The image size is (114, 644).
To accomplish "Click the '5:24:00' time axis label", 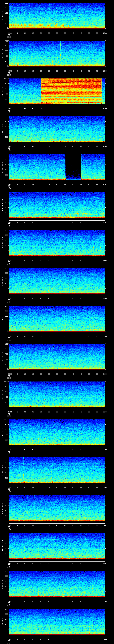I will click(x=9, y=412).
